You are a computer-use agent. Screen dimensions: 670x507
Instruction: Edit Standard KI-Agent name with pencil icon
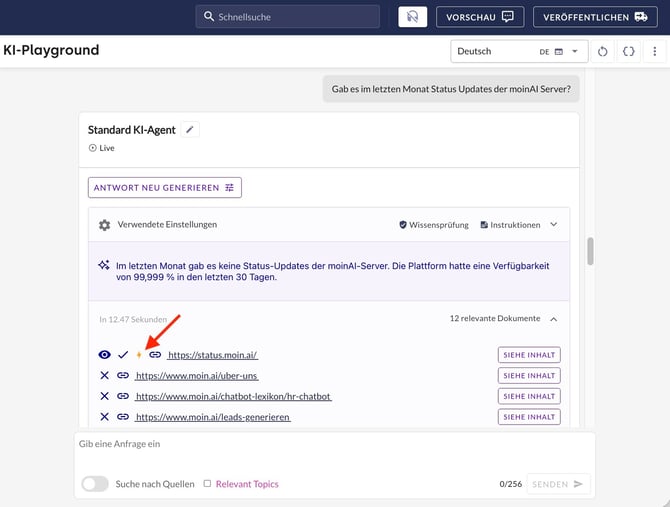191,129
